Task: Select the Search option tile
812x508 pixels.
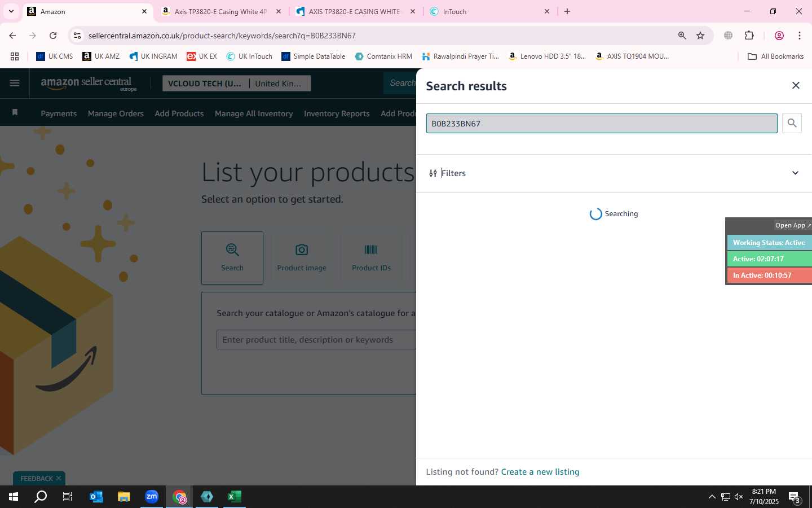Action: click(232, 257)
